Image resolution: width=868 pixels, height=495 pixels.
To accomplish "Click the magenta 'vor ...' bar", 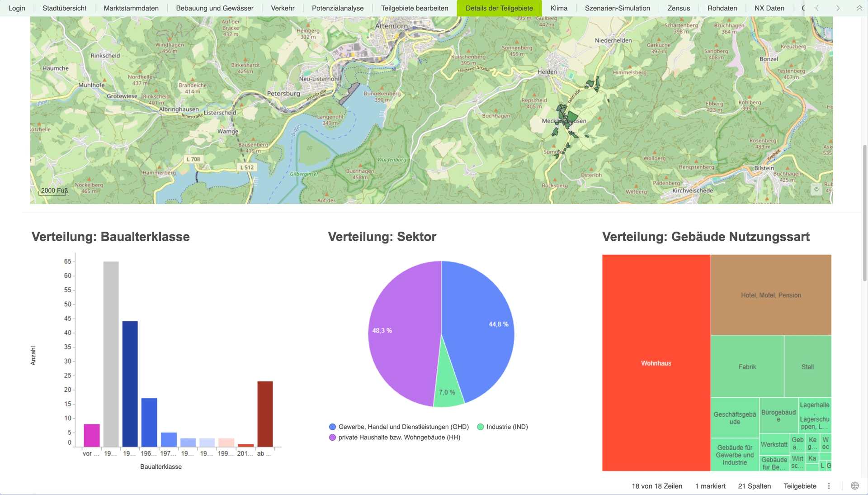I will point(92,435).
